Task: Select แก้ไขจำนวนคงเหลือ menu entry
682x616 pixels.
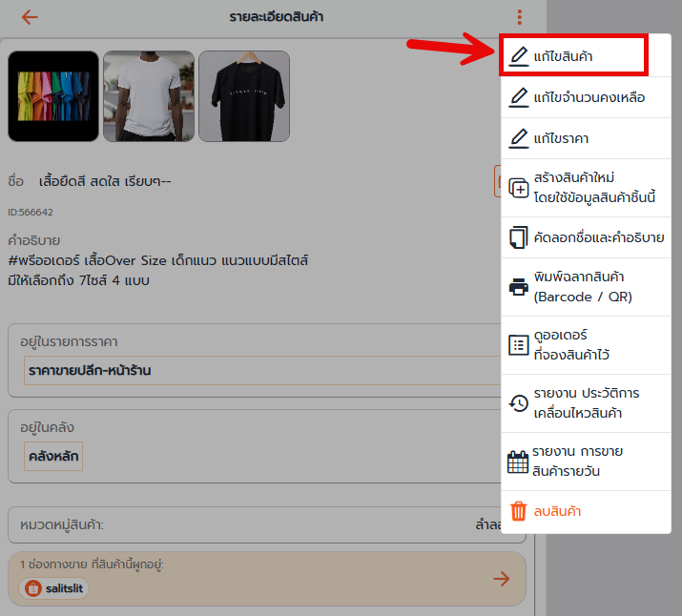Action: click(x=589, y=97)
